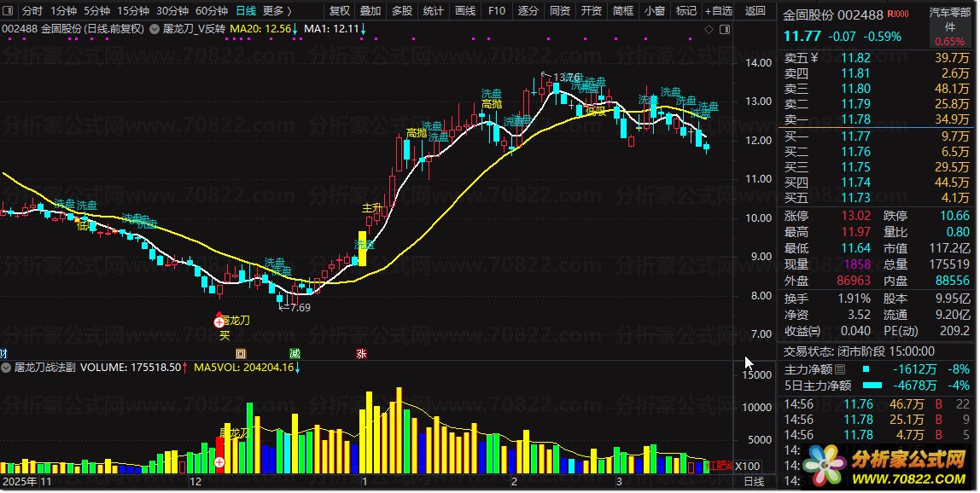This screenshot has height=493, width=980.
Task: Click the 逐分 toolbar button
Action: [528, 10]
